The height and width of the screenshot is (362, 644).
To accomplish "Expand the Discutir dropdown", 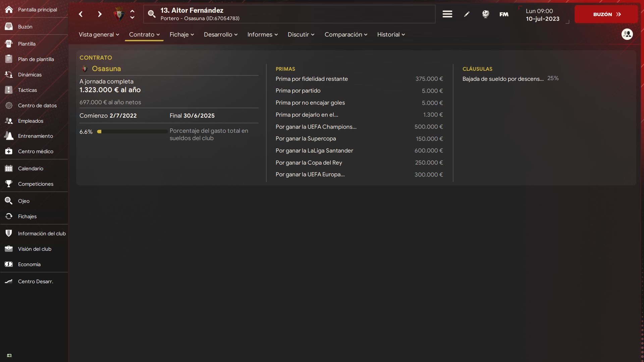I will click(301, 35).
